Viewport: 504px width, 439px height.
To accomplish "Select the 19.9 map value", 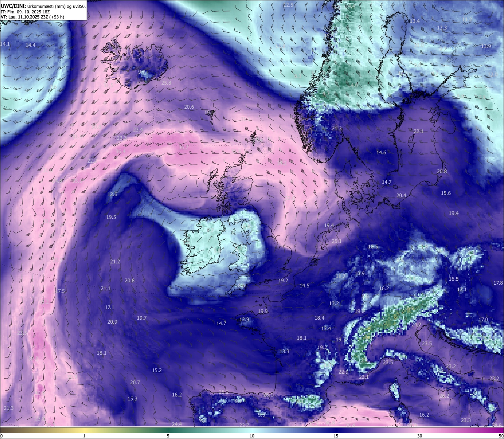I will point(263,311).
